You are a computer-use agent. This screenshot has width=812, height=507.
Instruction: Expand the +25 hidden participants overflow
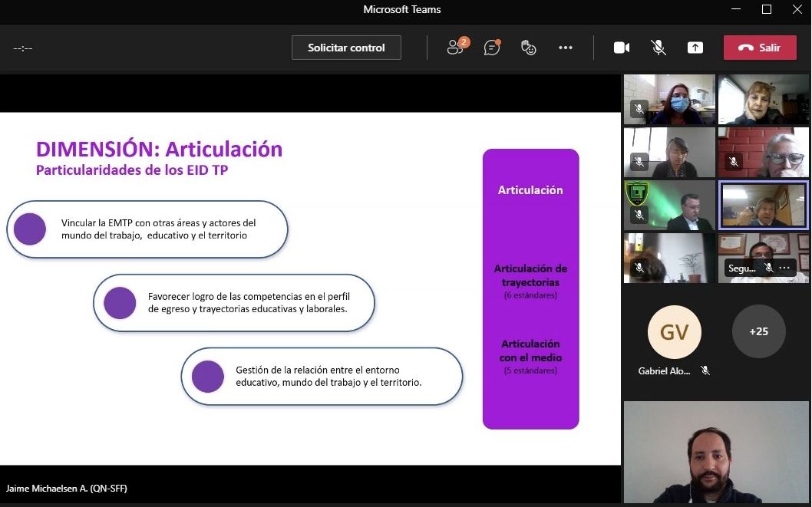758,331
